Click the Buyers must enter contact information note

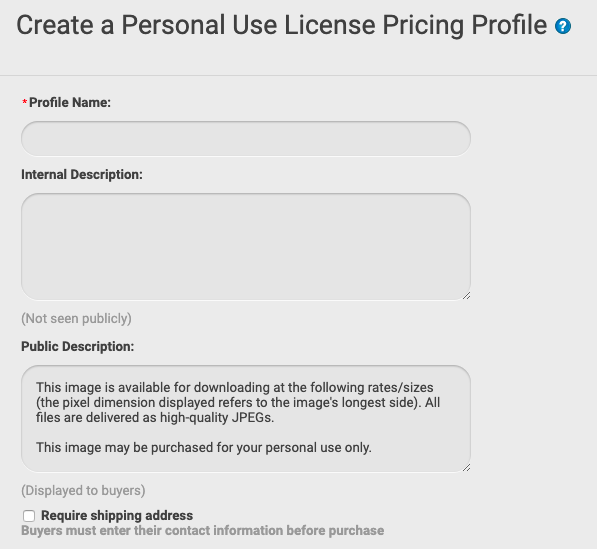[x=203, y=530]
